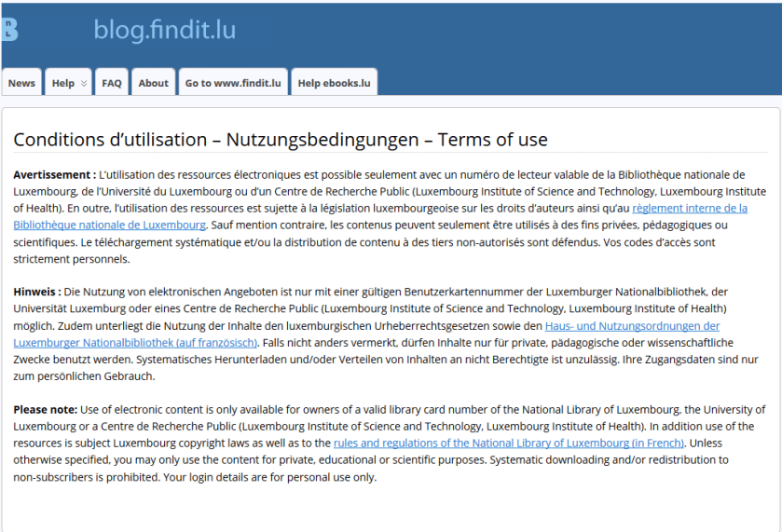The height and width of the screenshot is (532, 782).
Task: Open the French 'règlement interne' link
Action: click(689, 208)
